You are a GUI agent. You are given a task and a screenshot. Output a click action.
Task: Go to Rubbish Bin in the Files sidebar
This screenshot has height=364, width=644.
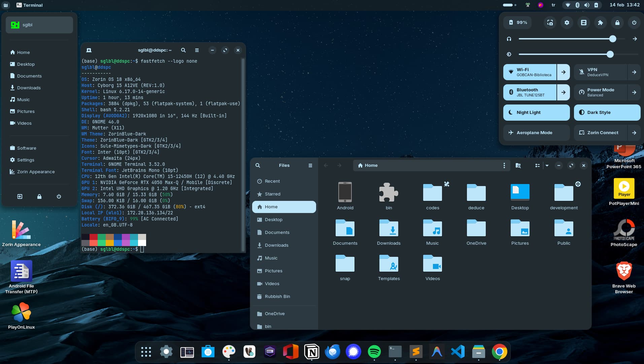(277, 297)
